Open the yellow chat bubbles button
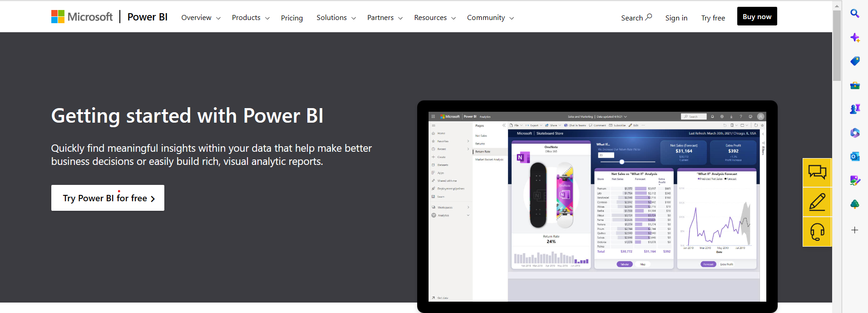Screen dimensions: 868x313 click(817, 173)
